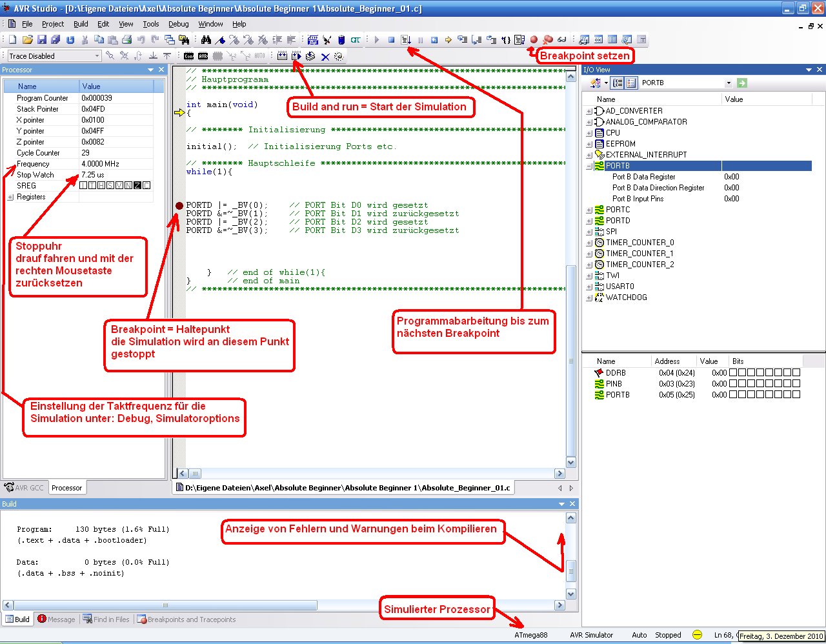Click the Run to next breakpoint icon
Screen dimensions: 826x644
(406, 40)
